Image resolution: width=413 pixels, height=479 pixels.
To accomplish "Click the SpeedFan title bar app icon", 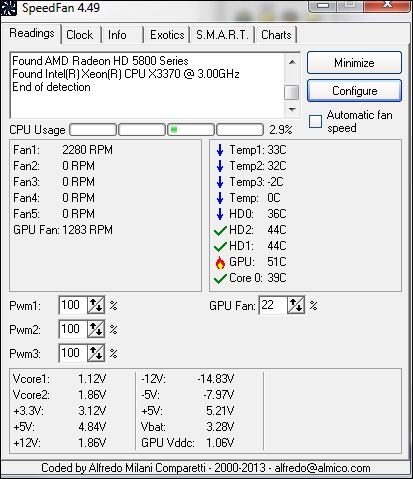I will tap(8, 8).
